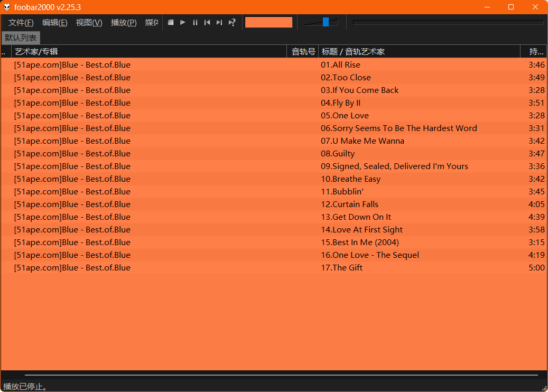Switch to the 默认列表 playlist tab
The width and height of the screenshot is (548, 392).
click(x=21, y=38)
